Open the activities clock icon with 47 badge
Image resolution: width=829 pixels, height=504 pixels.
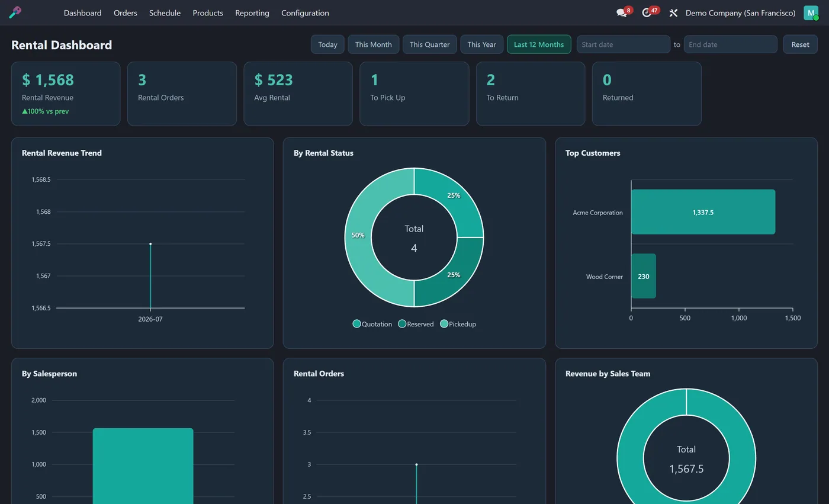[647, 12]
